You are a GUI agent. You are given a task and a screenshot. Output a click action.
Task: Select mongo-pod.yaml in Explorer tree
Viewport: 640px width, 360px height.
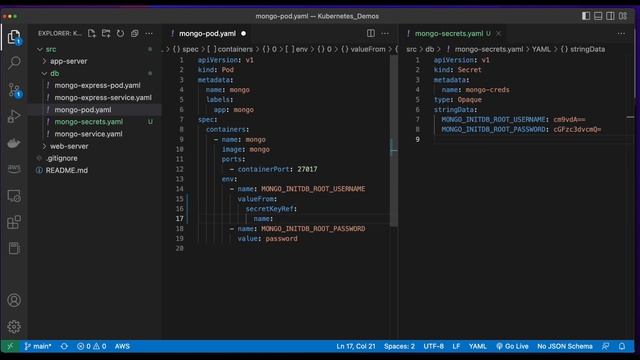(x=83, y=110)
